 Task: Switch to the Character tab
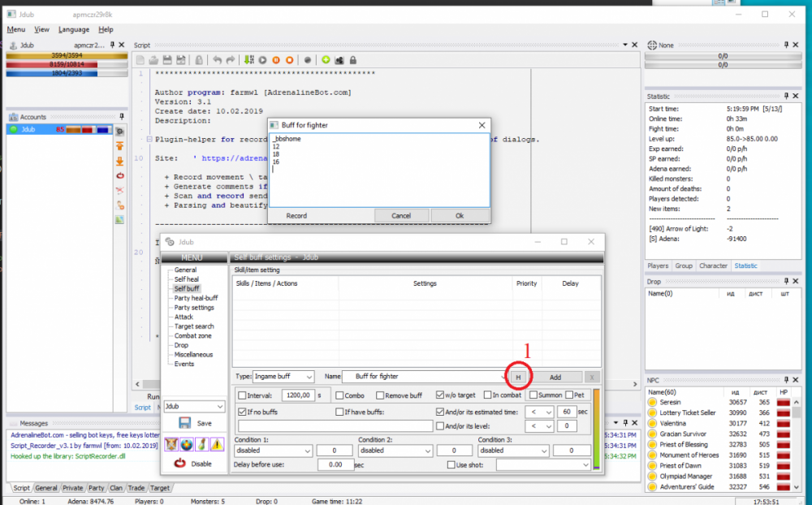coord(713,265)
